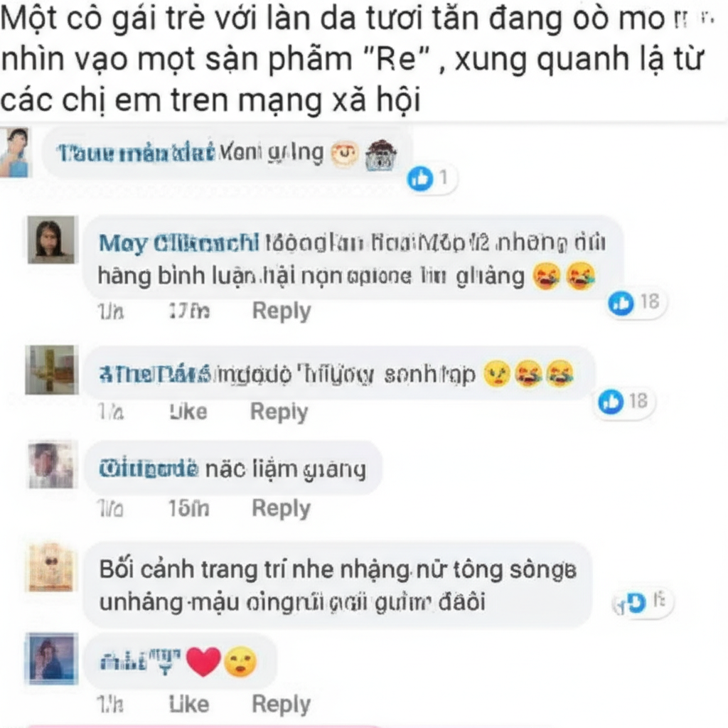Reply to the heart emoji comment
This screenshot has width=728, height=728.
tap(281, 704)
